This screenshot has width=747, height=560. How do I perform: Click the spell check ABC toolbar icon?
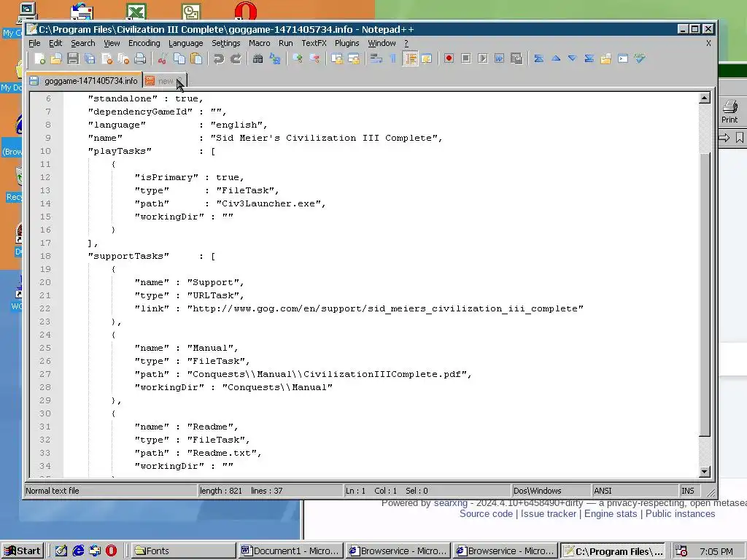pyautogui.click(x=639, y=58)
